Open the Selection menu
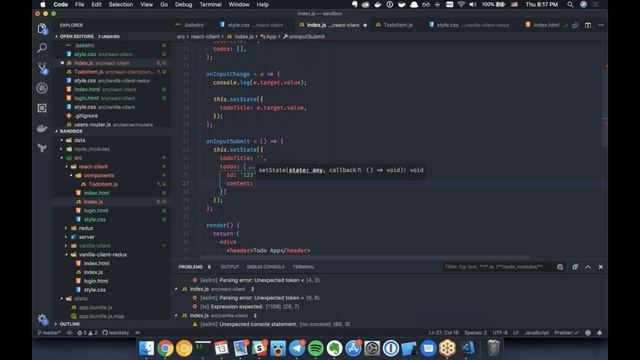 pos(120,4)
